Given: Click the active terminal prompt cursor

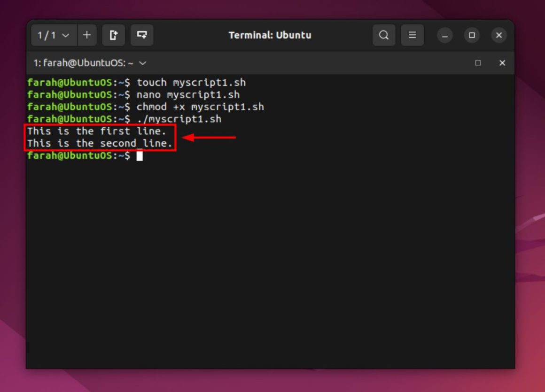Looking at the screenshot, I should click(x=139, y=155).
